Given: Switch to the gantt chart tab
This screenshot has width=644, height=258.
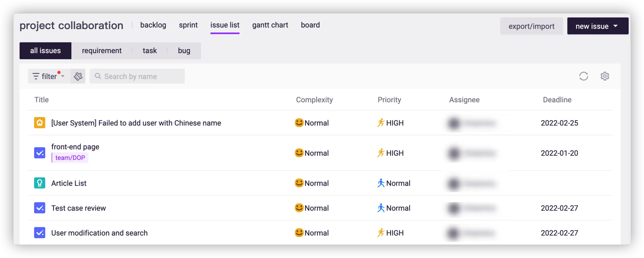Looking at the screenshot, I should click(270, 25).
